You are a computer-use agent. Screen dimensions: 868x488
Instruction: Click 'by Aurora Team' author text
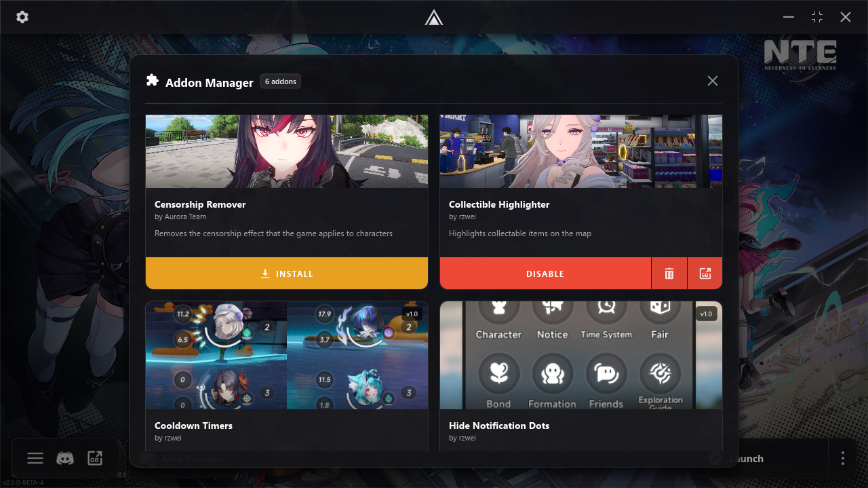pyautogui.click(x=180, y=217)
